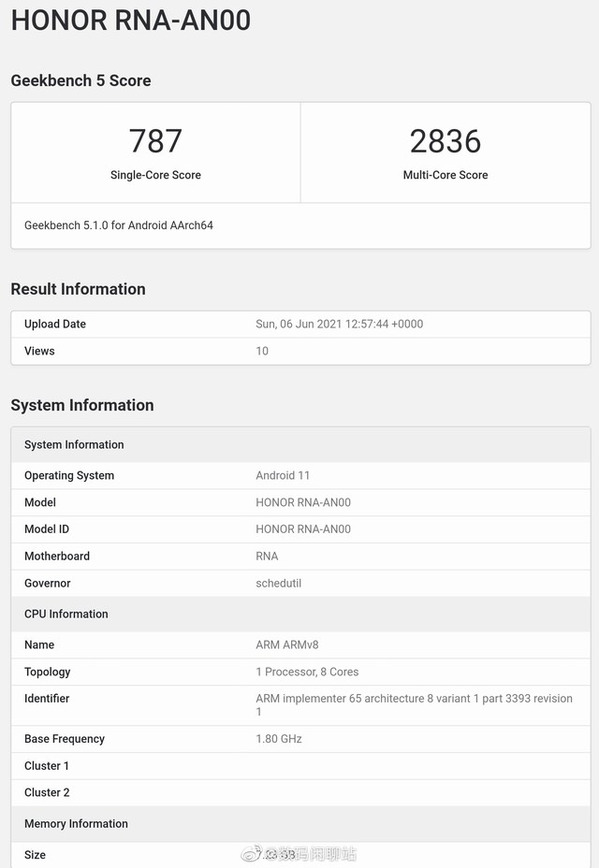Click the Weibo logo watermark icon
Screen dimensions: 599x868
[x=251, y=853]
